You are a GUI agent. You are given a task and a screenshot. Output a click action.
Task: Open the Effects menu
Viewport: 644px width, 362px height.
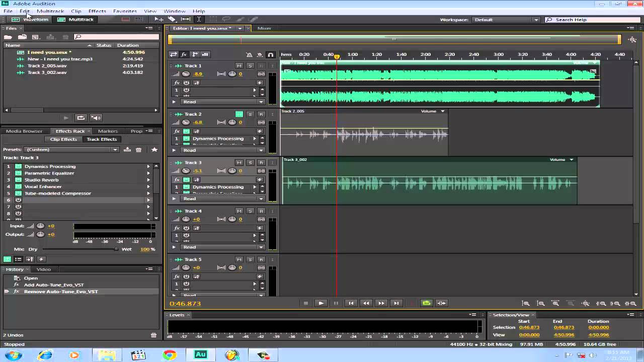coord(97,11)
